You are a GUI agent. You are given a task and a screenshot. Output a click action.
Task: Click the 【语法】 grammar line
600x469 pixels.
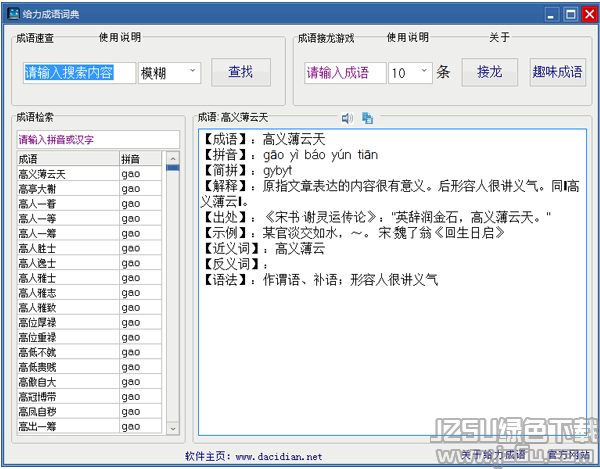(x=320, y=280)
